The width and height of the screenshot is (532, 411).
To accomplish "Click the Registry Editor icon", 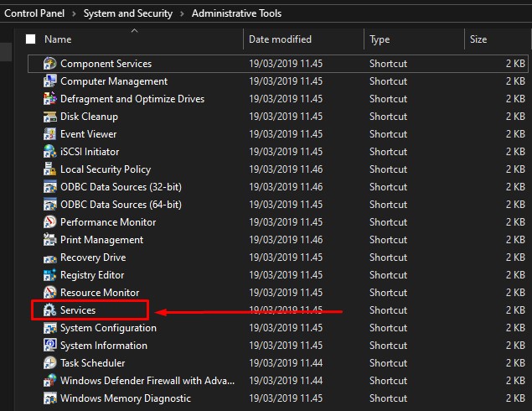I will point(50,275).
